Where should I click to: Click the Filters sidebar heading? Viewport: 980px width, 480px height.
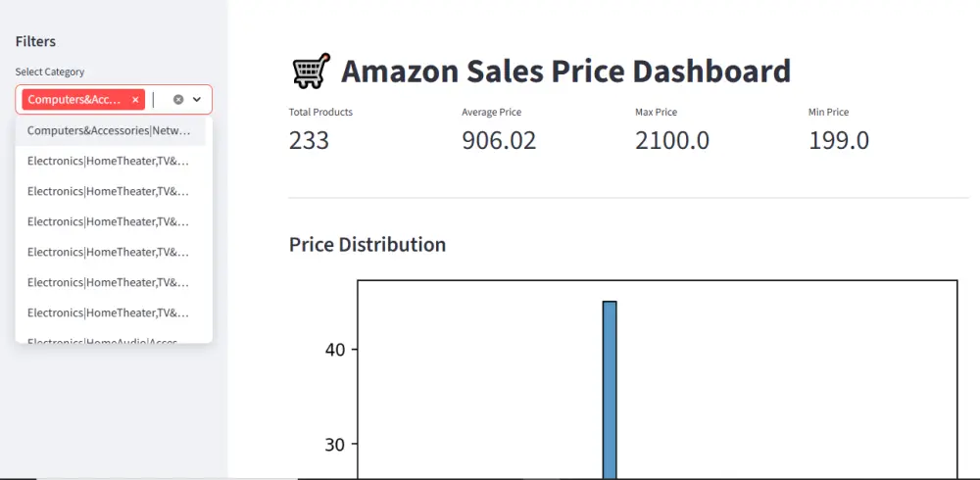click(x=35, y=41)
